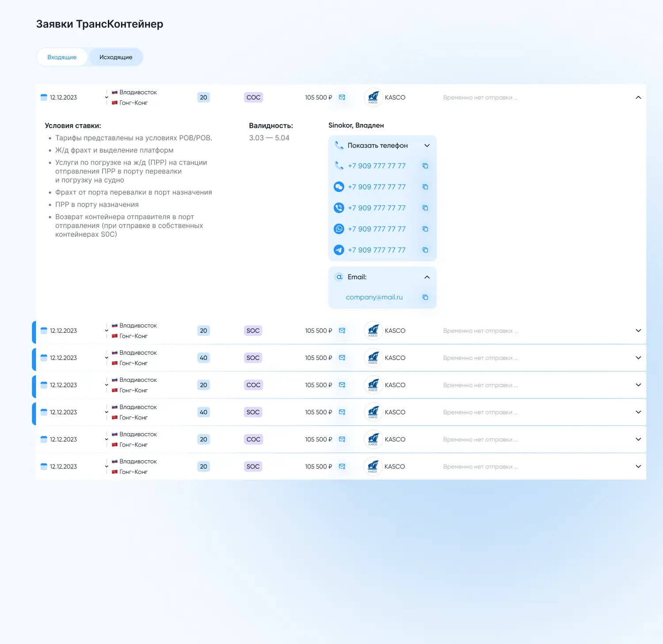Click the WhatsApp number +7 909 777 77 77
Viewport: 663px width, 644px height.
pyautogui.click(x=377, y=229)
